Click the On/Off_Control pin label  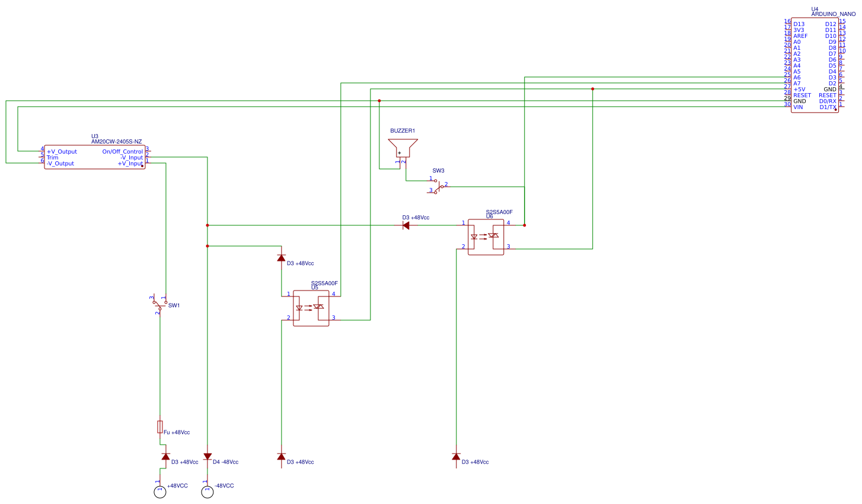point(122,152)
